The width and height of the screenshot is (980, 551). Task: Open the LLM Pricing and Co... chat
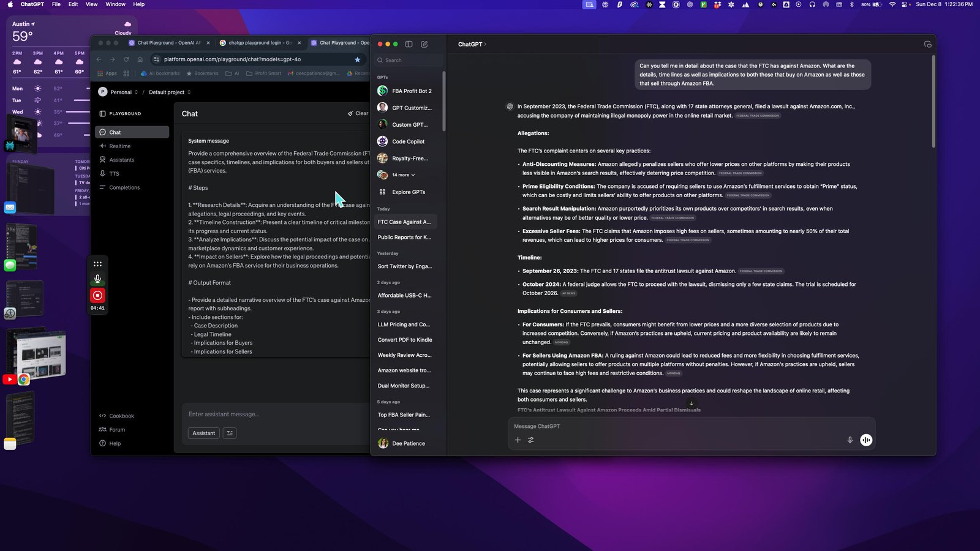pos(405,324)
